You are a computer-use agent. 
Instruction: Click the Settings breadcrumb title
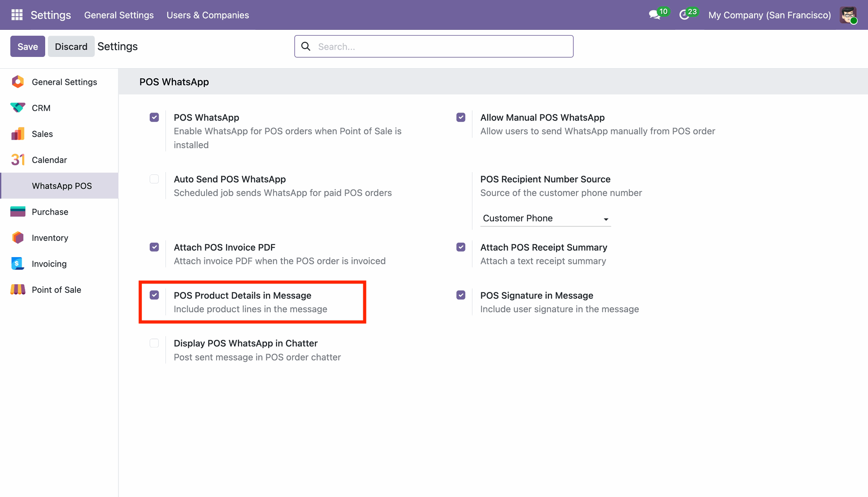pyautogui.click(x=118, y=47)
